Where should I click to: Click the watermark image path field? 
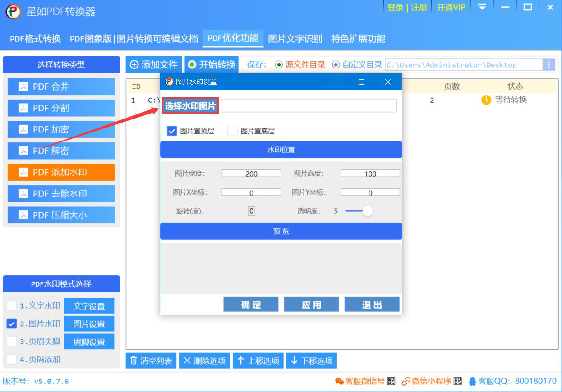(309, 105)
